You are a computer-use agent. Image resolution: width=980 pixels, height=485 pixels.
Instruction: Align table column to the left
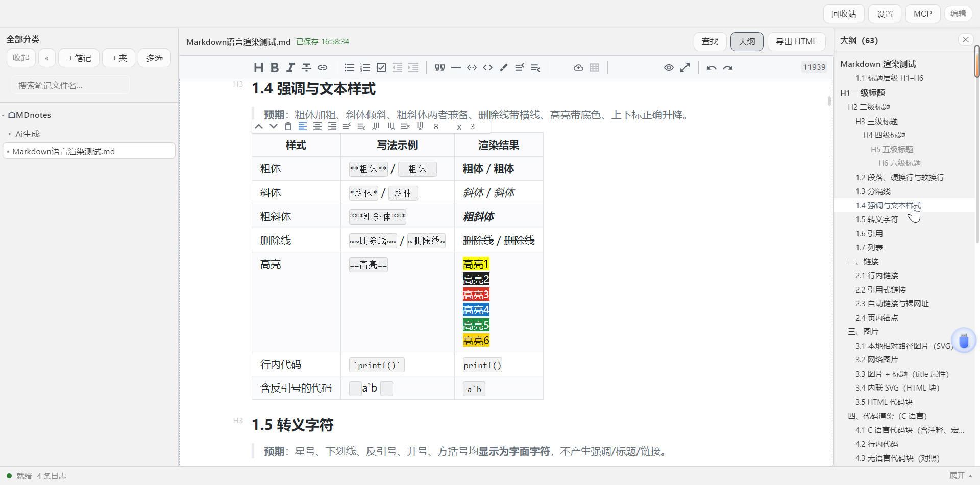click(x=303, y=126)
